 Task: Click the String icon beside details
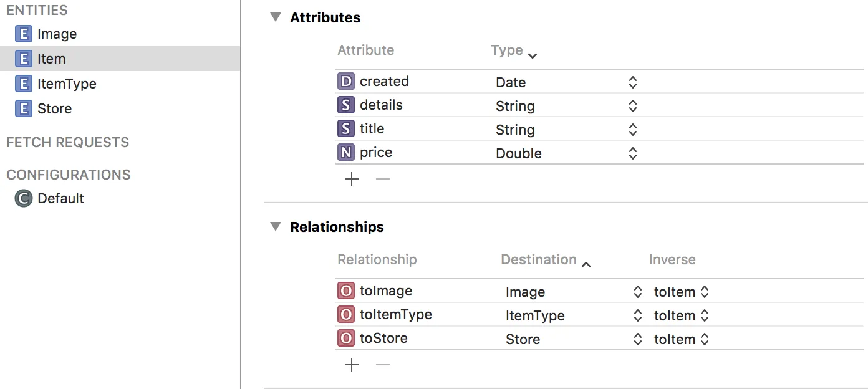click(x=345, y=105)
